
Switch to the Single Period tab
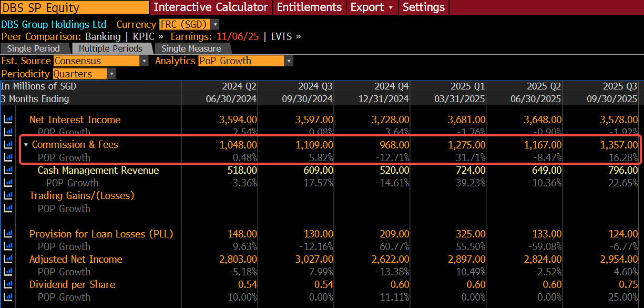coord(34,48)
